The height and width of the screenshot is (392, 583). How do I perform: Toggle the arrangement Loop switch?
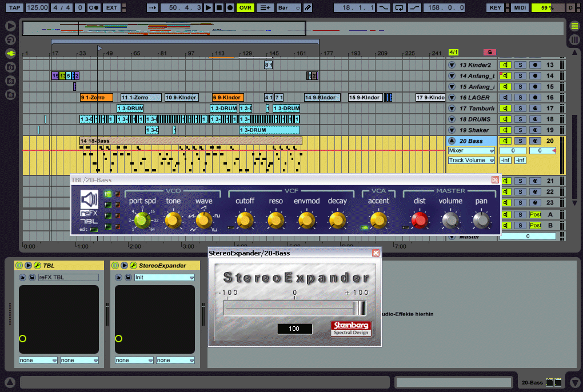pos(399,7)
